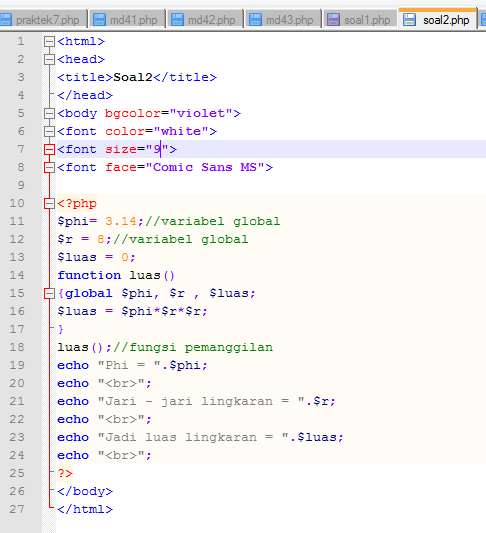Click the function luas() declaration
This screenshot has width=486, height=533.
click(x=116, y=275)
